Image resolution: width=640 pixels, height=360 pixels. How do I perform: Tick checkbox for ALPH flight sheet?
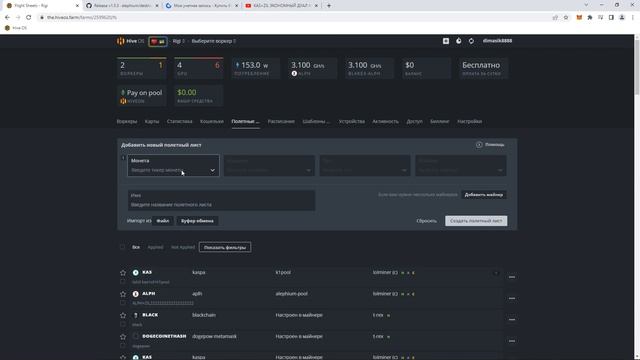tap(123, 303)
